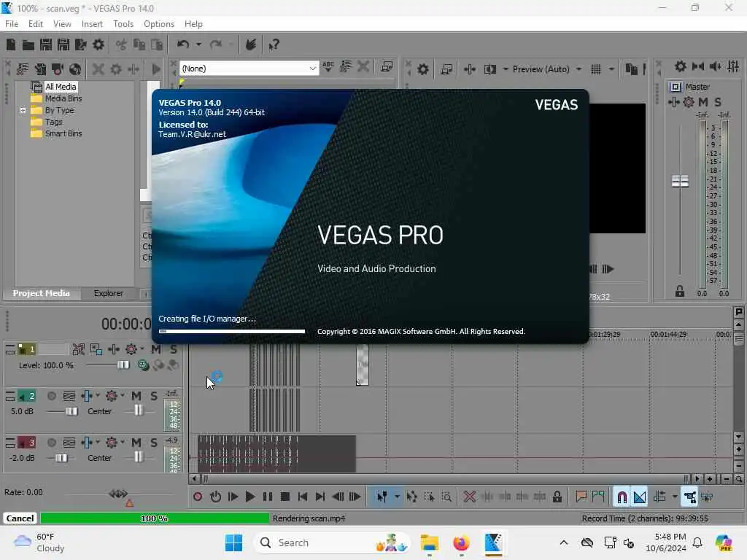
Task: Toggle Lock Envelopes to Events
Action: pyautogui.click(x=689, y=497)
